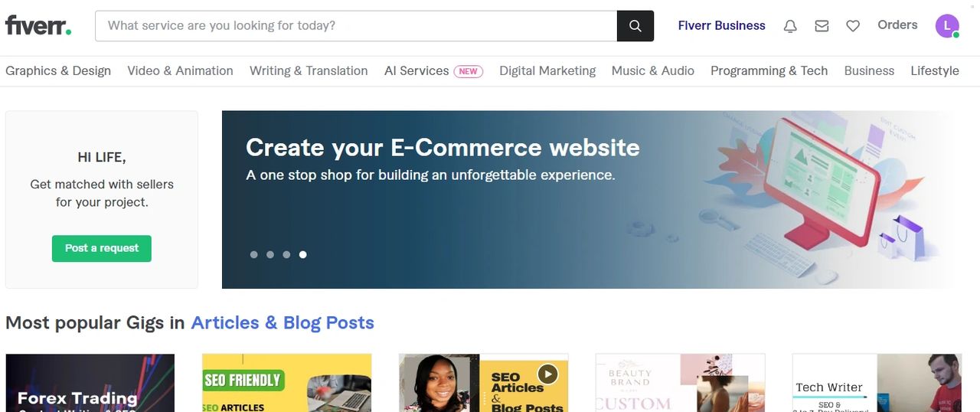Open the Forex Trading gig thumbnail
This screenshot has width=980, height=412.
[90, 383]
